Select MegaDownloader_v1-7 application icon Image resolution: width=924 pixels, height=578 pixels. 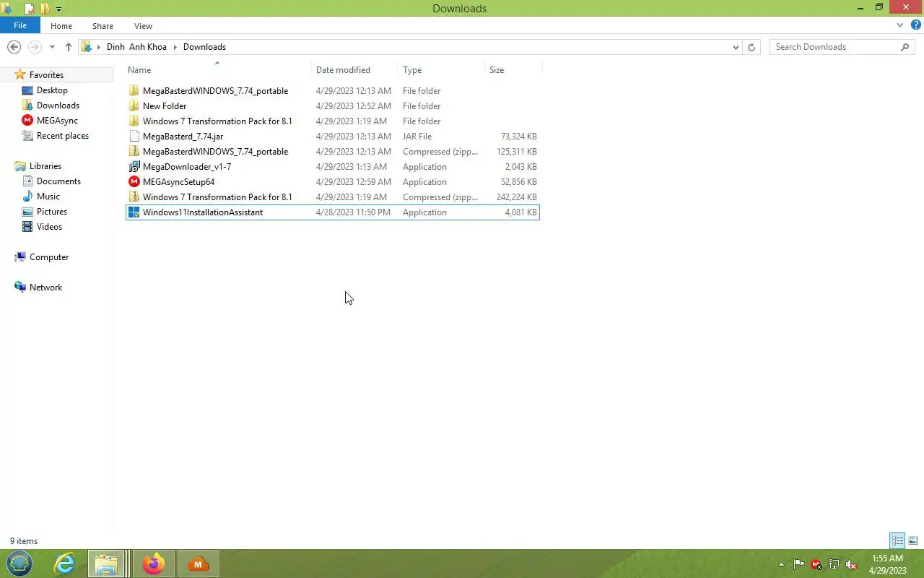[x=134, y=167]
